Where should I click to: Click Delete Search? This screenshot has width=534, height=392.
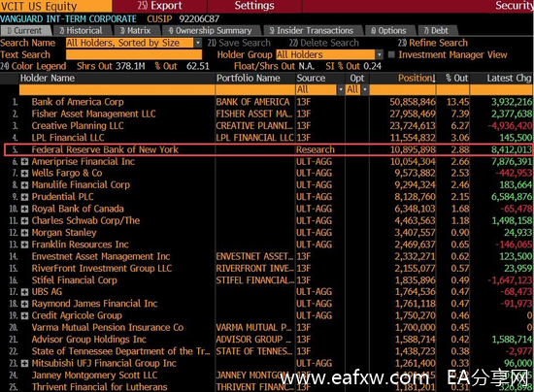coord(324,43)
